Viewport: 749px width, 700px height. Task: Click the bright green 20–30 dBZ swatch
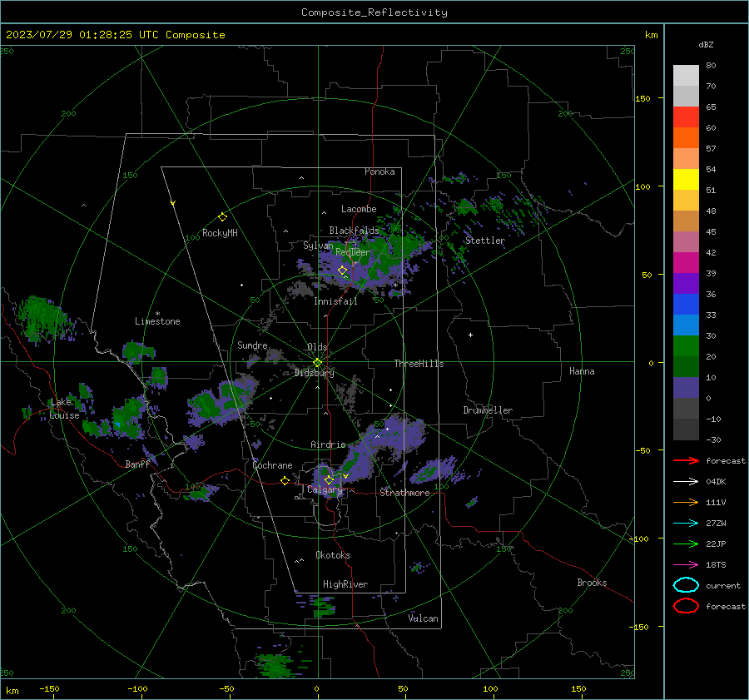(x=686, y=346)
